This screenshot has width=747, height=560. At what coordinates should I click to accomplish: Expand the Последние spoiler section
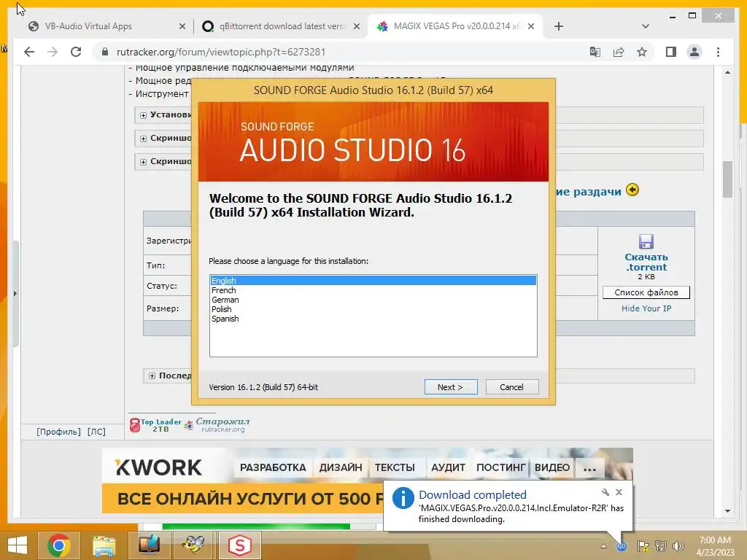point(152,376)
